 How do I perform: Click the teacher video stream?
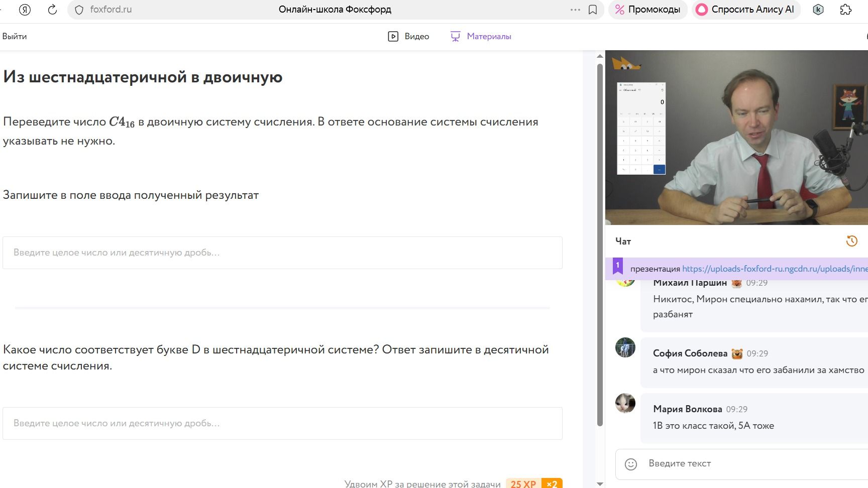pyautogui.click(x=736, y=138)
